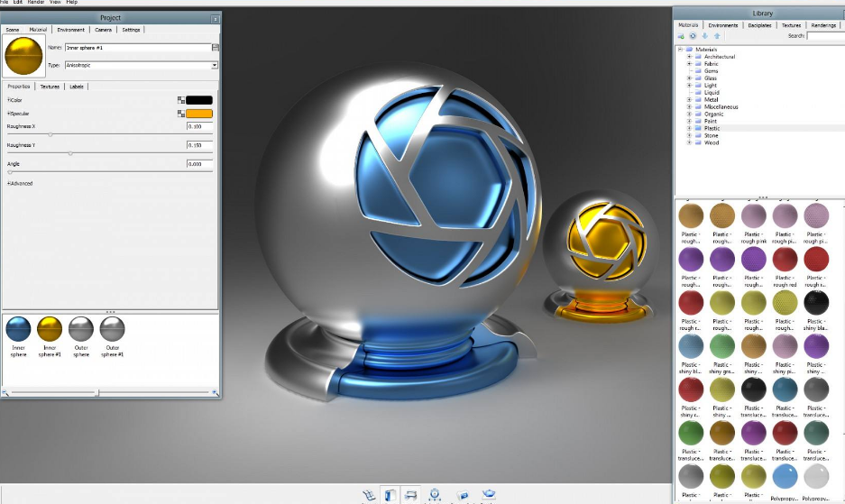Expand the Advanced section in Properties
The image size is (845, 504).
tap(20, 183)
